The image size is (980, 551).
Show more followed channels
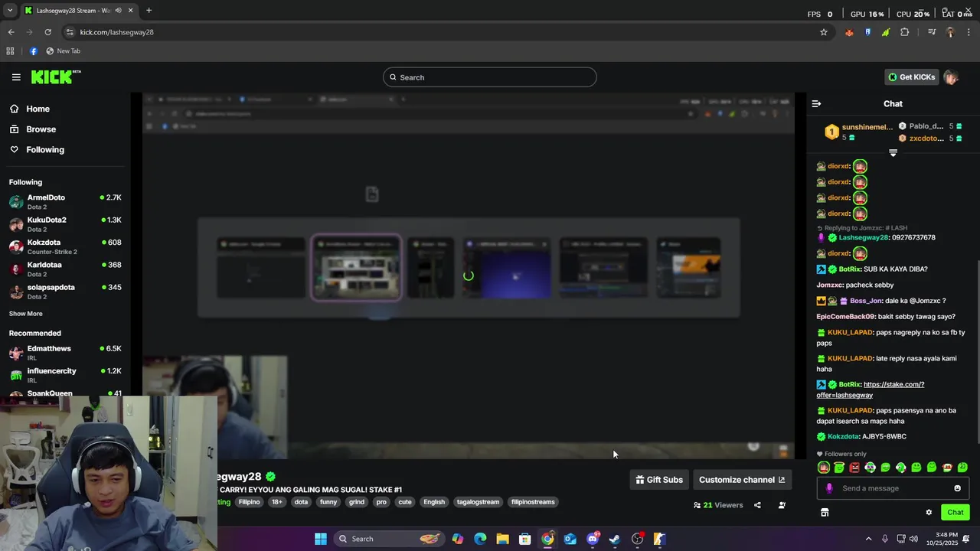pyautogui.click(x=26, y=314)
